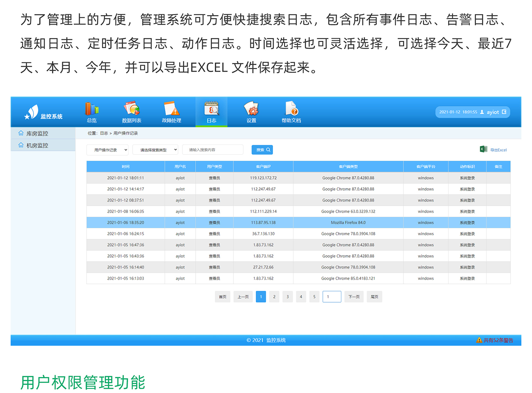Open the 总览 overview icon
532x393 pixels.
tap(92, 109)
